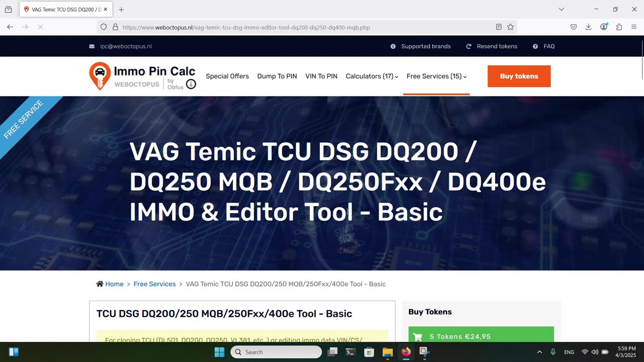Click the Windows taskbar Search box
The height and width of the screenshot is (362, 644).
coord(276,352)
